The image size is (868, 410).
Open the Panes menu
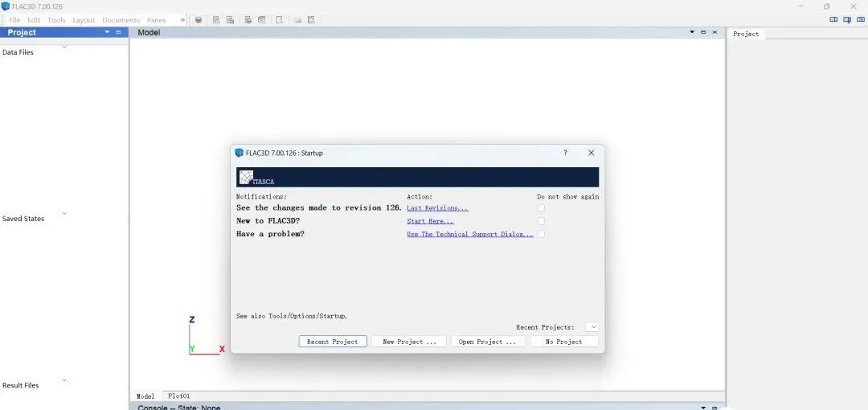coord(156,20)
